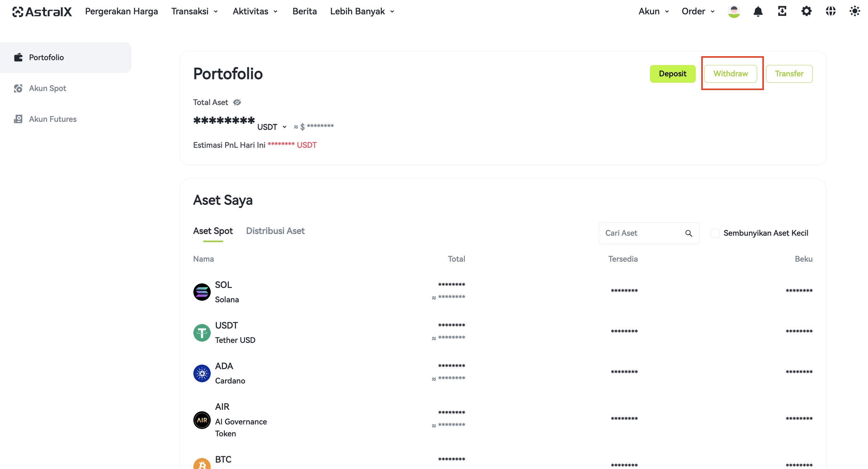
Task: Switch theme with the sun icon
Action: click(x=855, y=12)
